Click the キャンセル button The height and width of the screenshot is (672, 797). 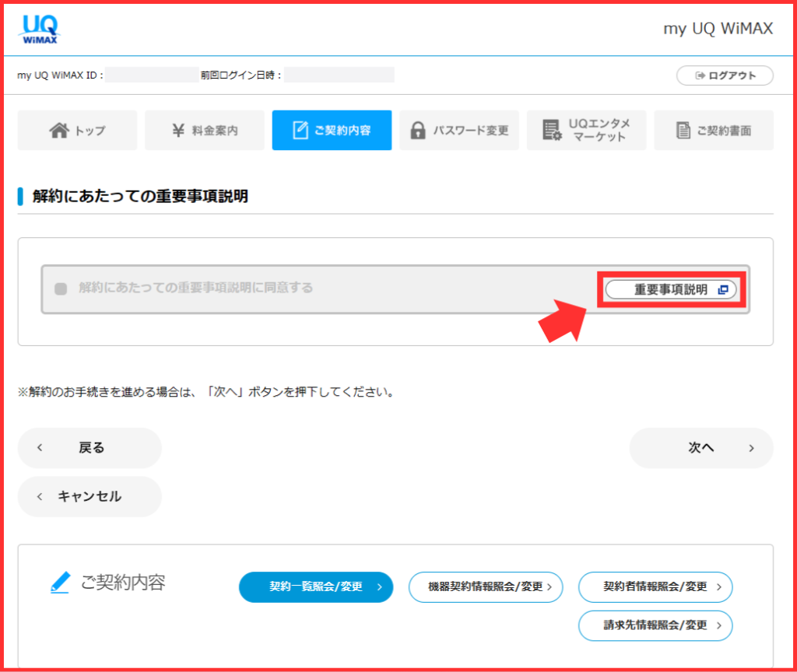[90, 496]
